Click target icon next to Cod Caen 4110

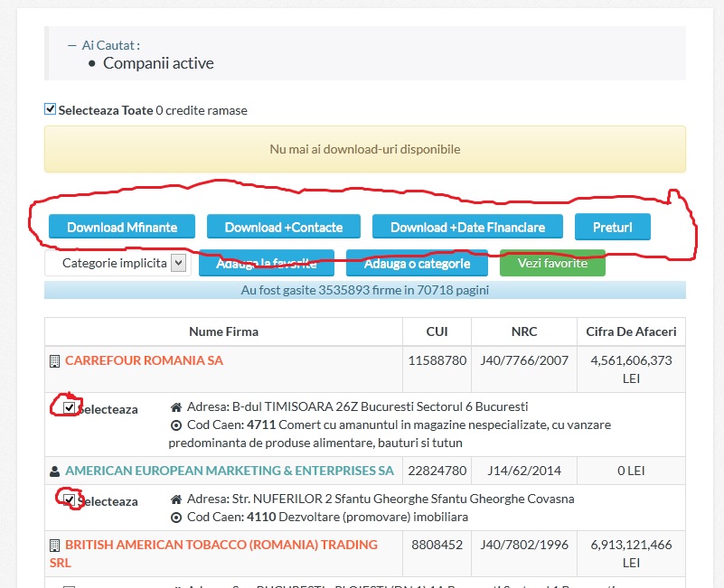point(176,518)
